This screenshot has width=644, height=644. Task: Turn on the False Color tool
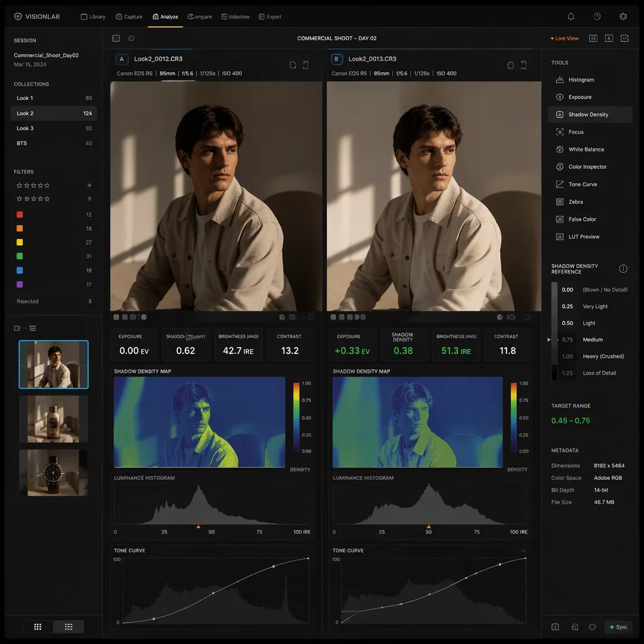tap(590, 219)
